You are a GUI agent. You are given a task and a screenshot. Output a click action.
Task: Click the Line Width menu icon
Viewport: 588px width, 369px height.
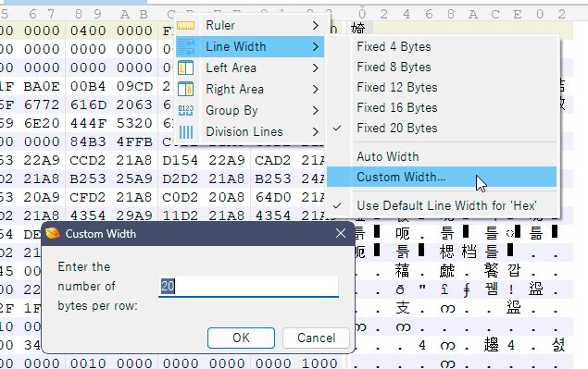(x=185, y=47)
